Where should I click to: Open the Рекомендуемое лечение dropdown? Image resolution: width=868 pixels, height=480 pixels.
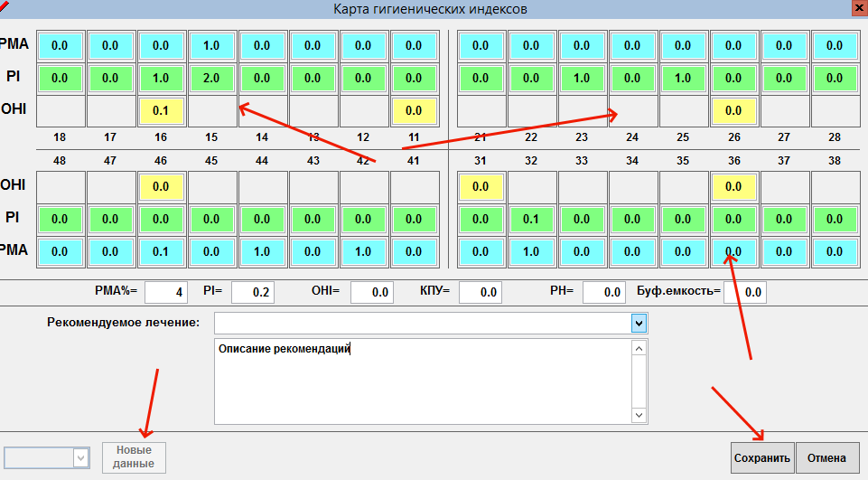639,323
